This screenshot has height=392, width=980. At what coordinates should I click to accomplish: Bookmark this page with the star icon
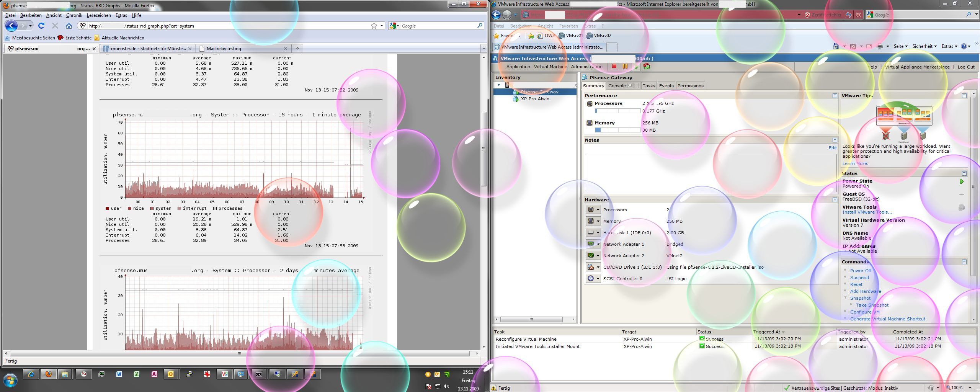pyautogui.click(x=374, y=26)
